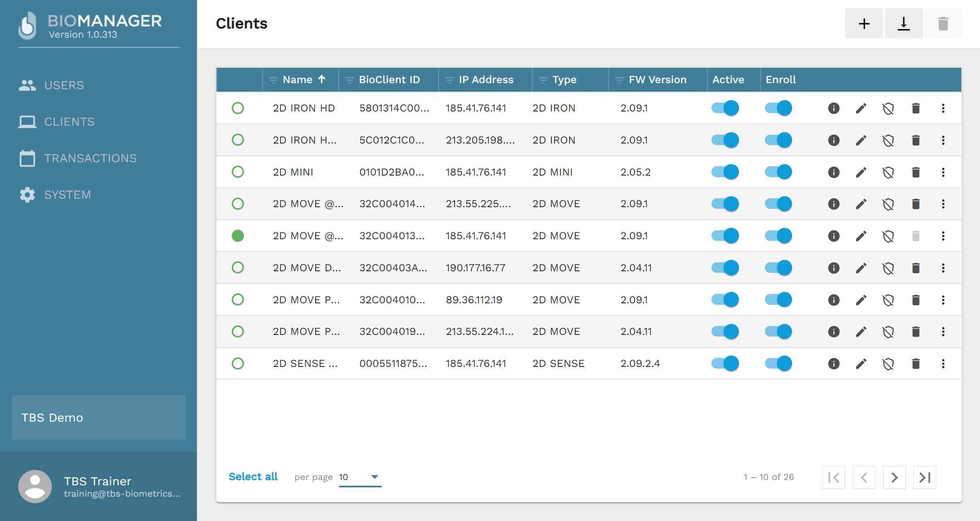Image resolution: width=980 pixels, height=521 pixels.
Task: Select the 2D SENSE row radio circle
Action: coord(238,363)
